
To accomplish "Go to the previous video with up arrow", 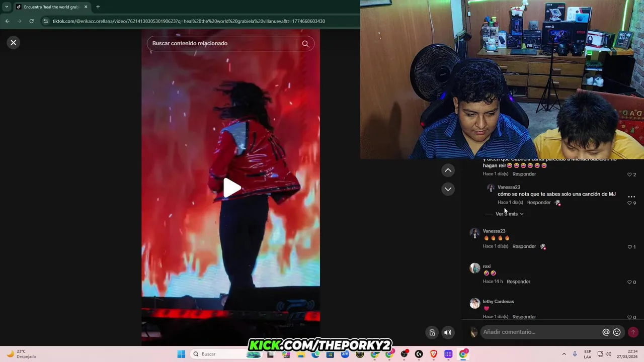I will pyautogui.click(x=448, y=170).
